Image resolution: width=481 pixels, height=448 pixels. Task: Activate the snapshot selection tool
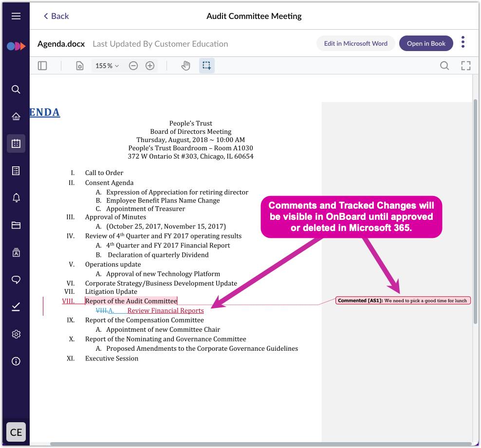206,65
